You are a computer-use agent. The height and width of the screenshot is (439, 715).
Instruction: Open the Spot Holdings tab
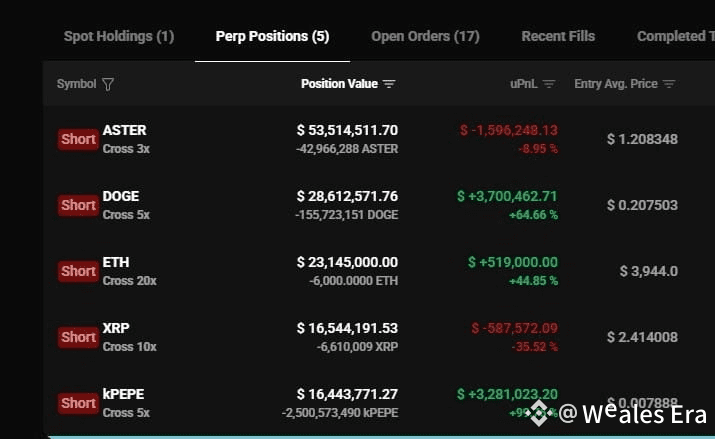[119, 36]
